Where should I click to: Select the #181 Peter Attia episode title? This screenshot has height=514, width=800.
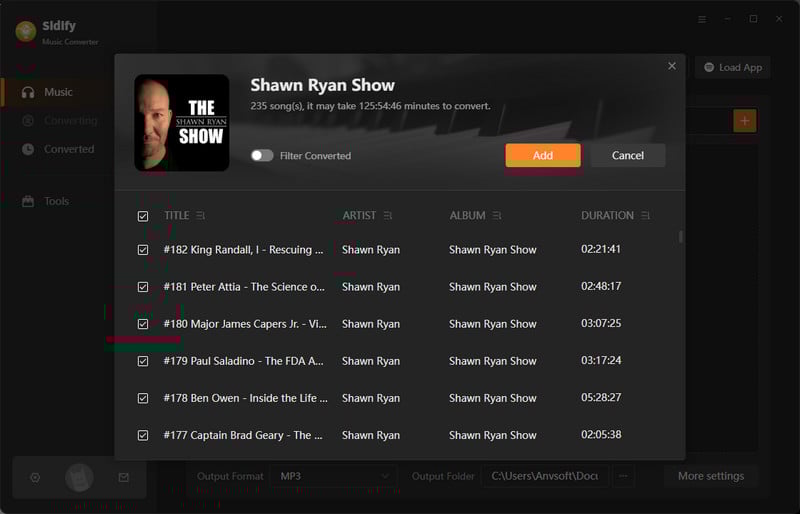coord(244,287)
